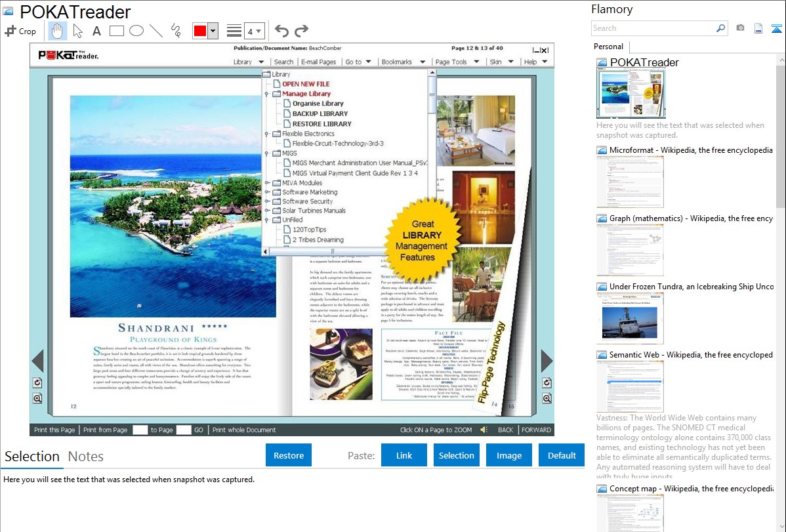The height and width of the screenshot is (532, 786).
Task: Open the Search menu item
Action: (x=283, y=62)
